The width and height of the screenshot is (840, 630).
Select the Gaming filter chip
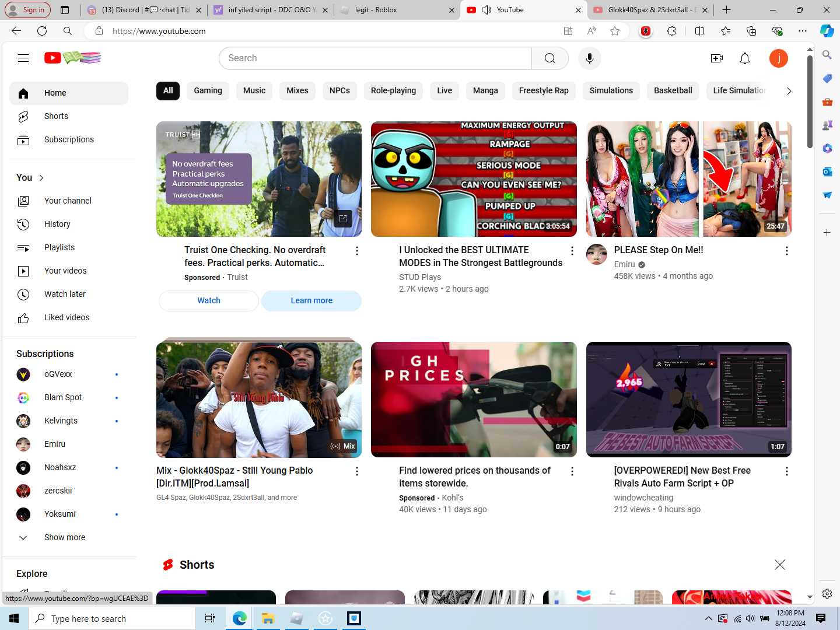(208, 91)
